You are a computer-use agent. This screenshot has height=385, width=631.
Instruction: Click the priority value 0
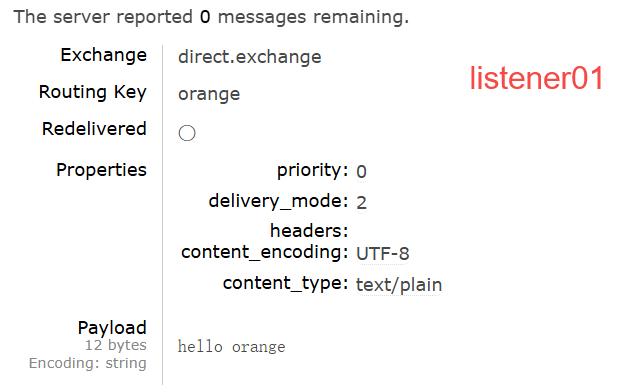pyautogui.click(x=361, y=172)
